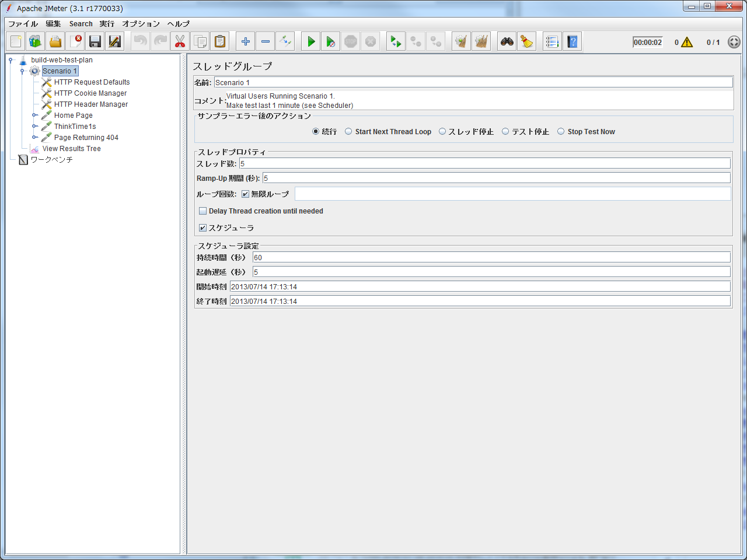Open the 編集 menu
Image resolution: width=747 pixels, height=560 pixels.
(x=54, y=24)
